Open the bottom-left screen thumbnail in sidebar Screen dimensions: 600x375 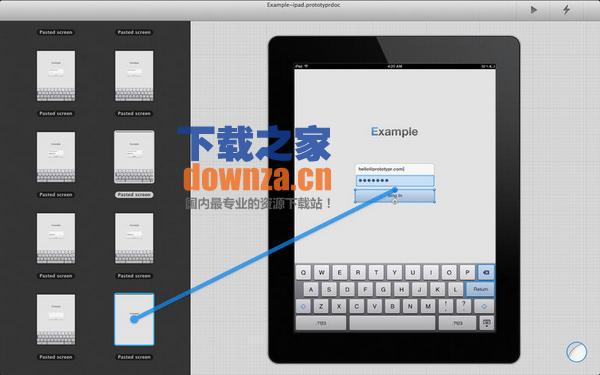click(x=56, y=319)
